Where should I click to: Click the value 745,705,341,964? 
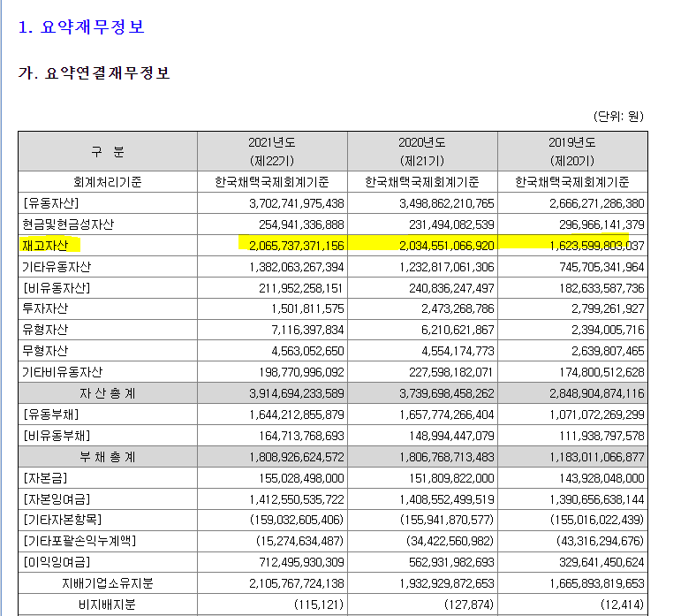coord(601,267)
